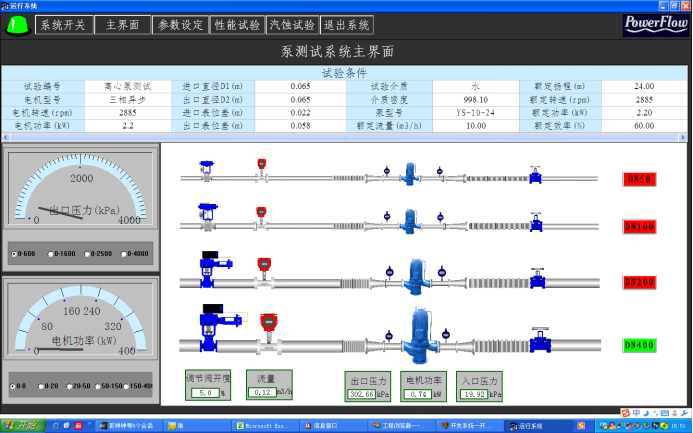Switch to 信息窗口 taskbar item
The width and height of the screenshot is (693, 433).
coord(332,426)
